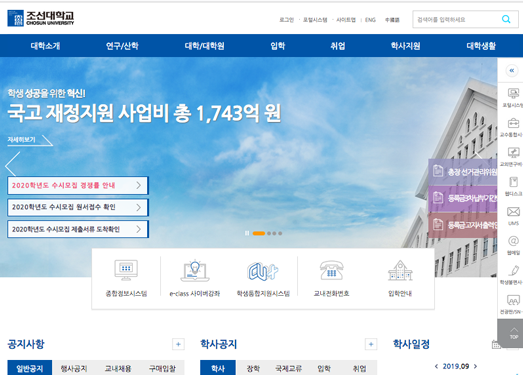
Task: Select the 학사 tab under 학사공지
Action: 218,368
